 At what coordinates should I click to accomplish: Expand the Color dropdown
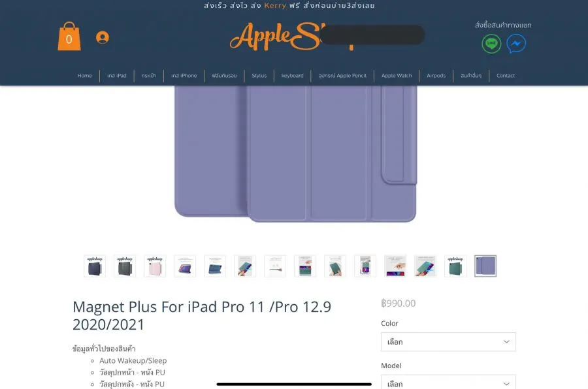[x=448, y=342]
